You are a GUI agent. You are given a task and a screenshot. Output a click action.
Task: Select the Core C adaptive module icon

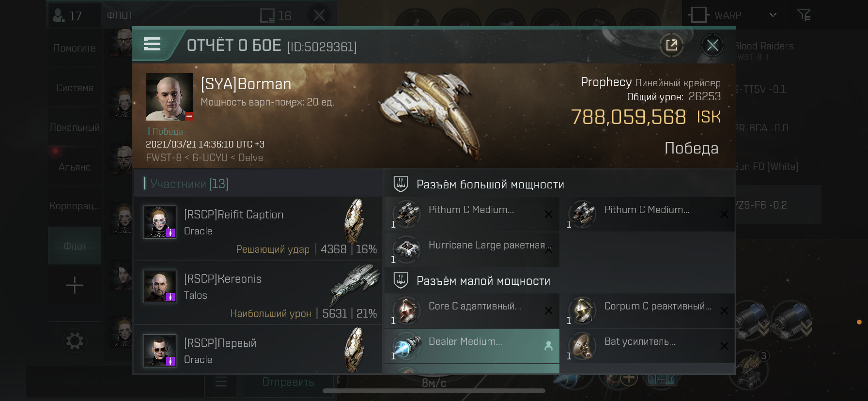pos(406,310)
